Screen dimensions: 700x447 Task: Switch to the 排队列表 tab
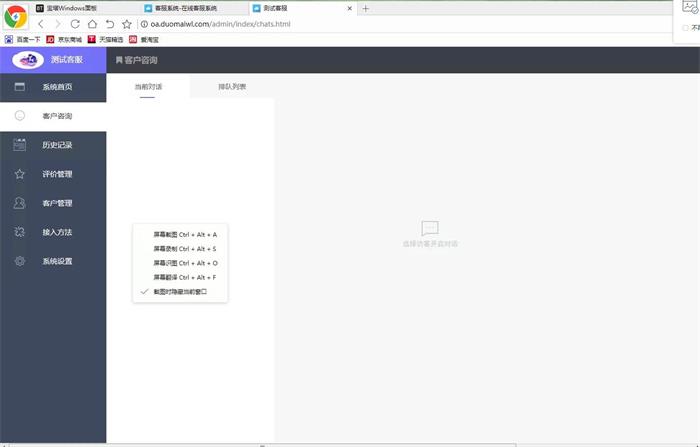click(232, 87)
